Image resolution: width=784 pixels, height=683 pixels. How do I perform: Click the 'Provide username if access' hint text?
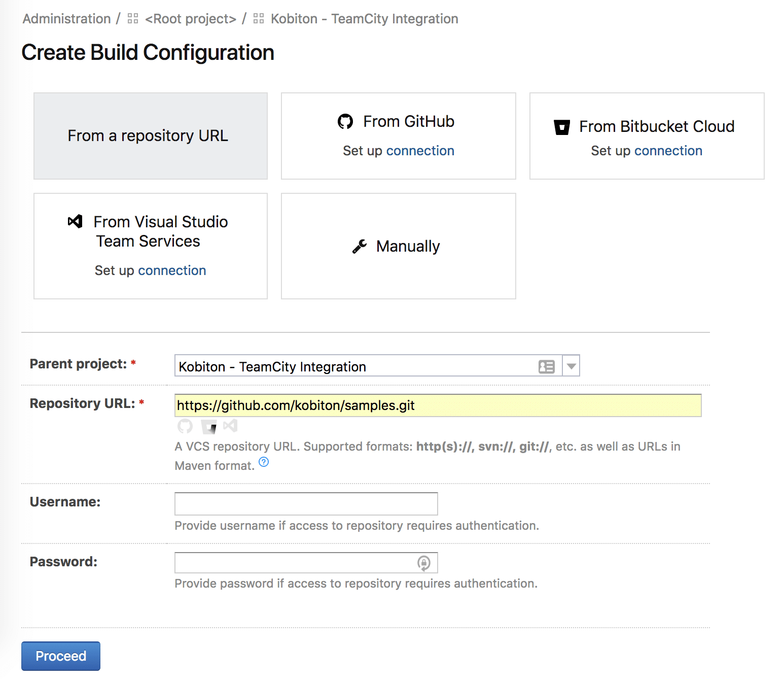pos(357,526)
